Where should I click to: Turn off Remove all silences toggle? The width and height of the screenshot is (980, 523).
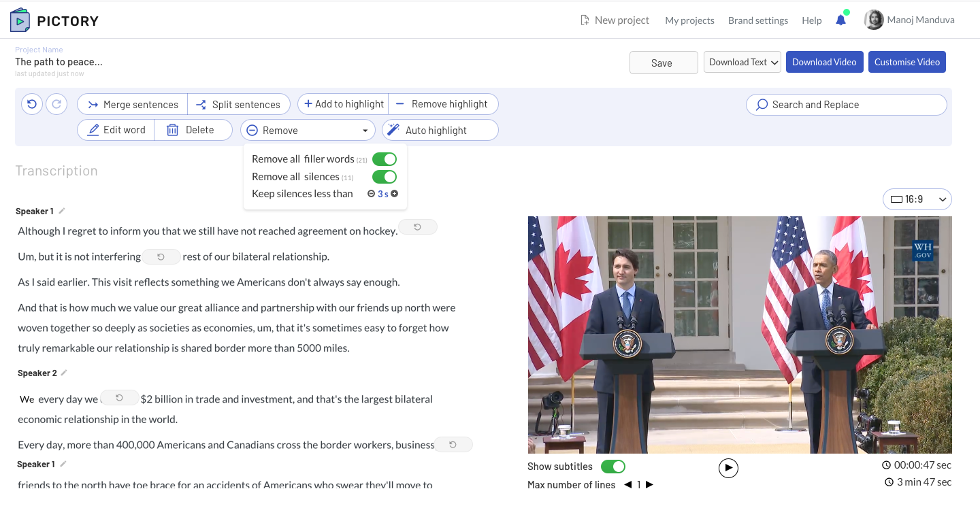click(x=385, y=177)
